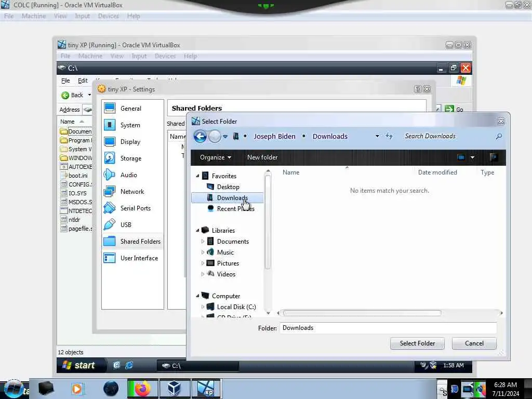Image resolution: width=532 pixels, height=399 pixels.
Task: Collapse the Libraries tree group
Action: 197,230
